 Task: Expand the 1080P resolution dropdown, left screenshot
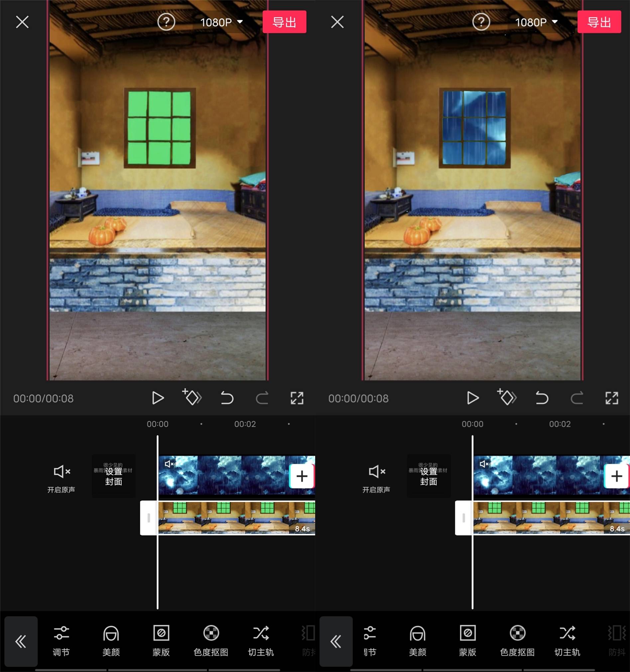[222, 22]
